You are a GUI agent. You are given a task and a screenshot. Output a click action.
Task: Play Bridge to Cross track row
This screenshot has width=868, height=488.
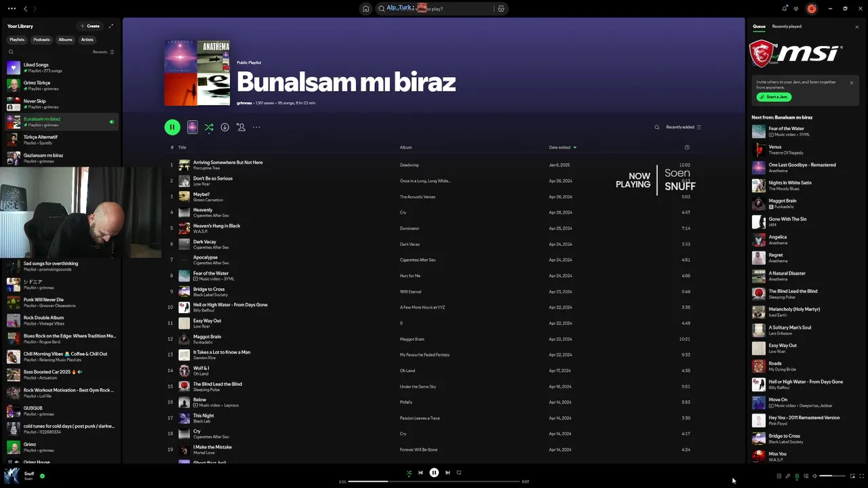click(x=434, y=291)
